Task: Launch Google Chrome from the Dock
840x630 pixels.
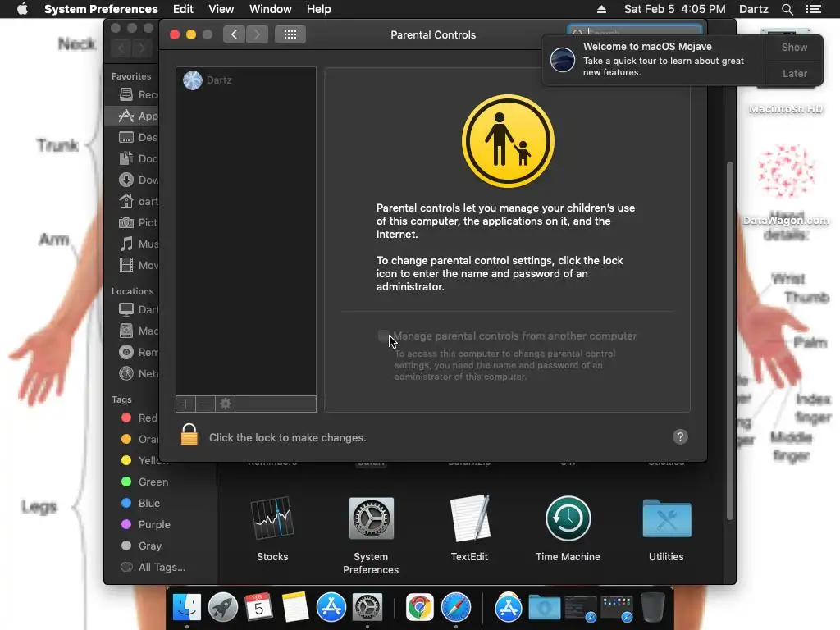Action: pos(419,608)
